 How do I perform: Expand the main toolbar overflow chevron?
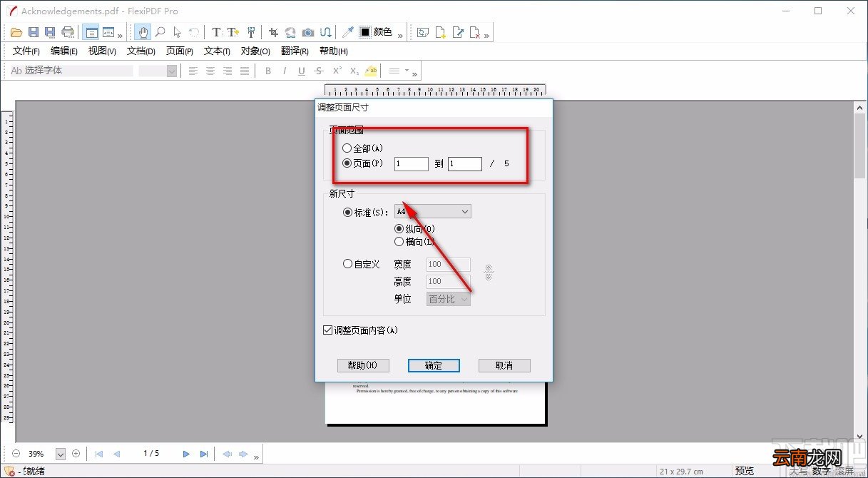tap(120, 35)
